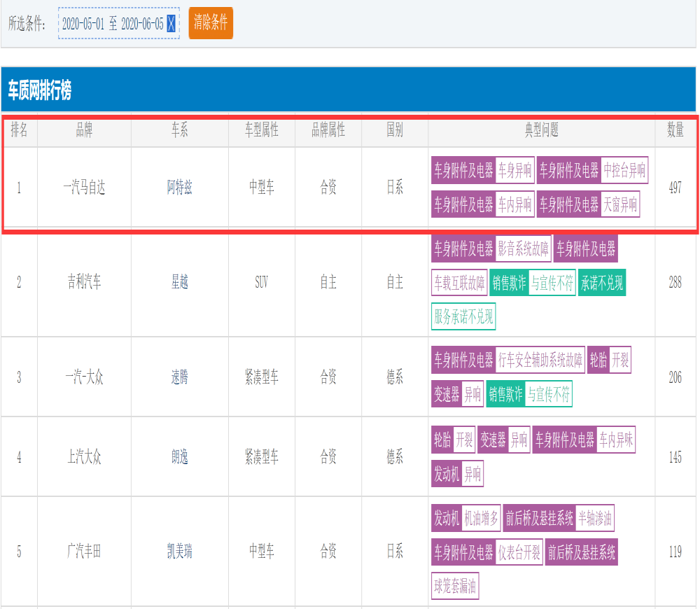The height and width of the screenshot is (609, 700).
Task: Click 销售欺诈 tag in the 速腾 row
Action: click(x=505, y=394)
